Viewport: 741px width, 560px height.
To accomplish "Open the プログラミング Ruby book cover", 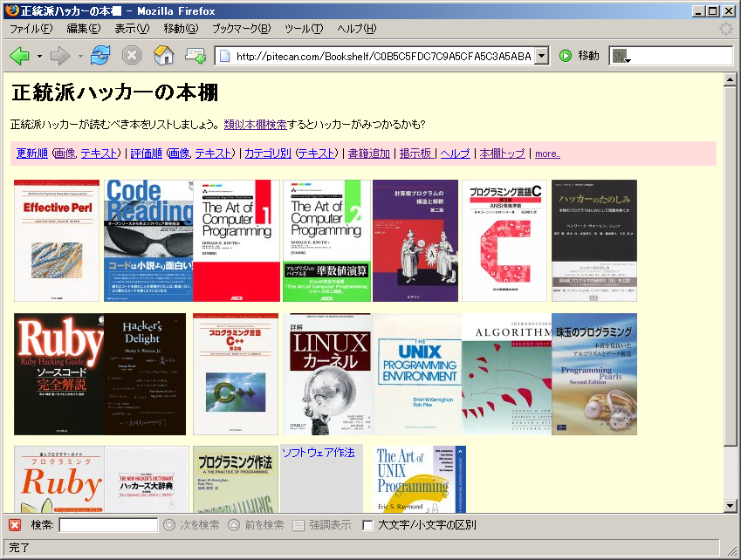I will point(59,479).
